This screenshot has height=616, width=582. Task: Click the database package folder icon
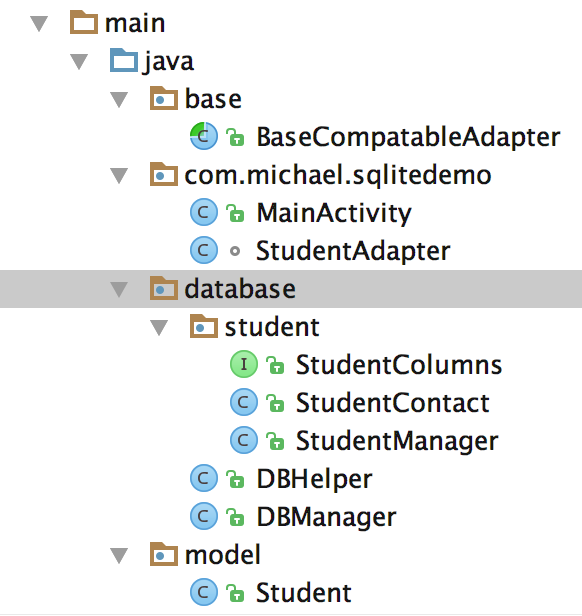[x=163, y=288]
